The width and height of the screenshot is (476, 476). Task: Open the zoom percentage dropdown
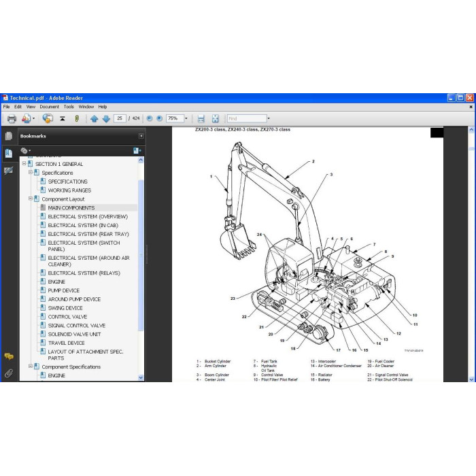(x=186, y=118)
